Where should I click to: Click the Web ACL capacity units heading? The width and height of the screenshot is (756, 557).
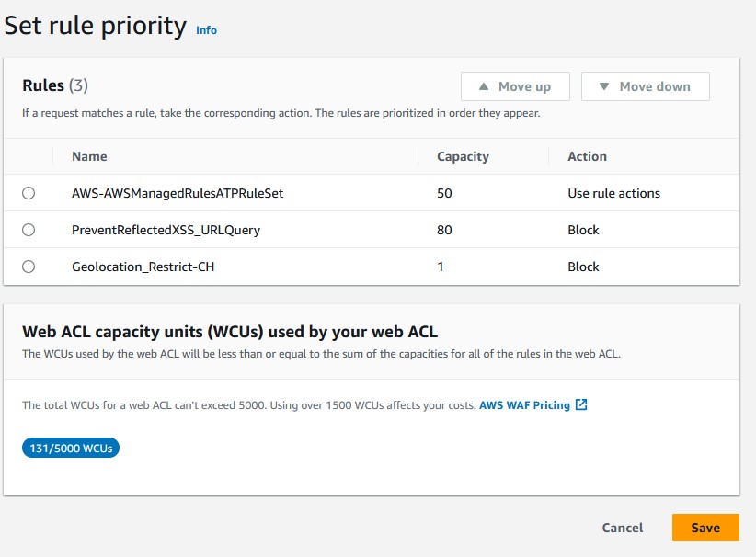[x=230, y=332]
